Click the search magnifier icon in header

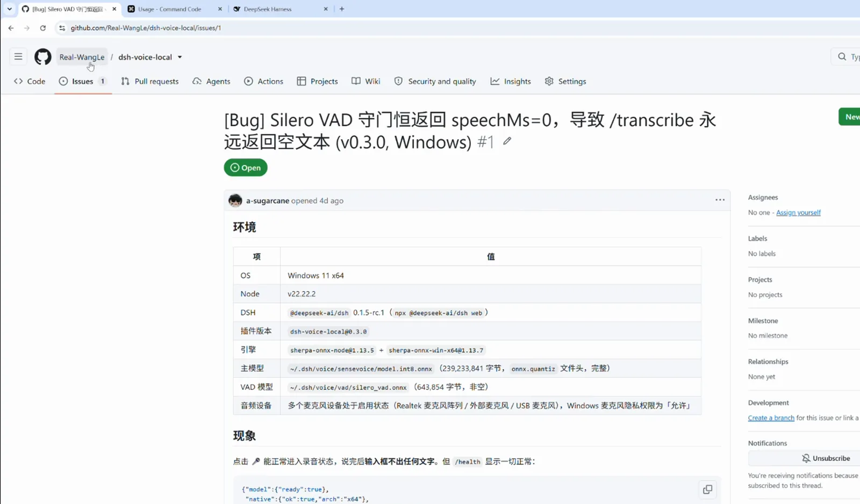point(842,56)
